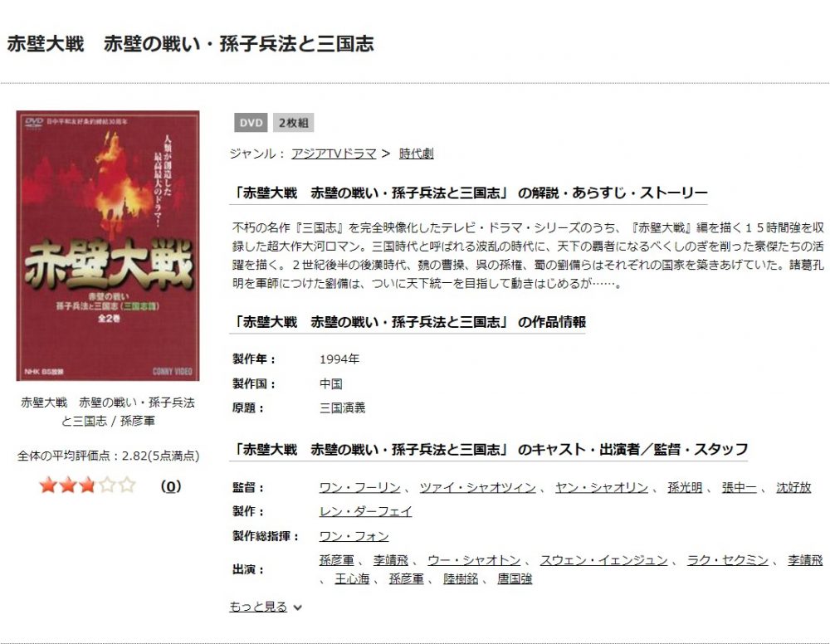Select producer レン・ダーフェイ link

click(x=365, y=511)
